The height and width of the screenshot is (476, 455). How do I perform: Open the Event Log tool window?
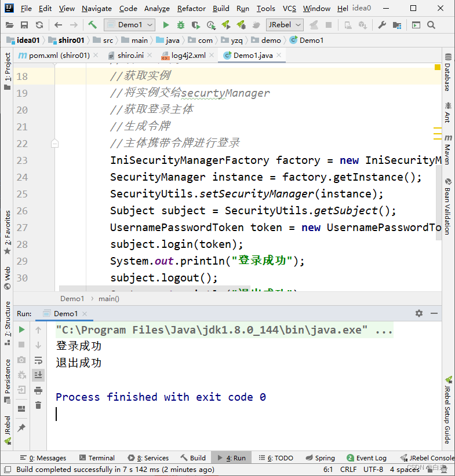[367, 458]
